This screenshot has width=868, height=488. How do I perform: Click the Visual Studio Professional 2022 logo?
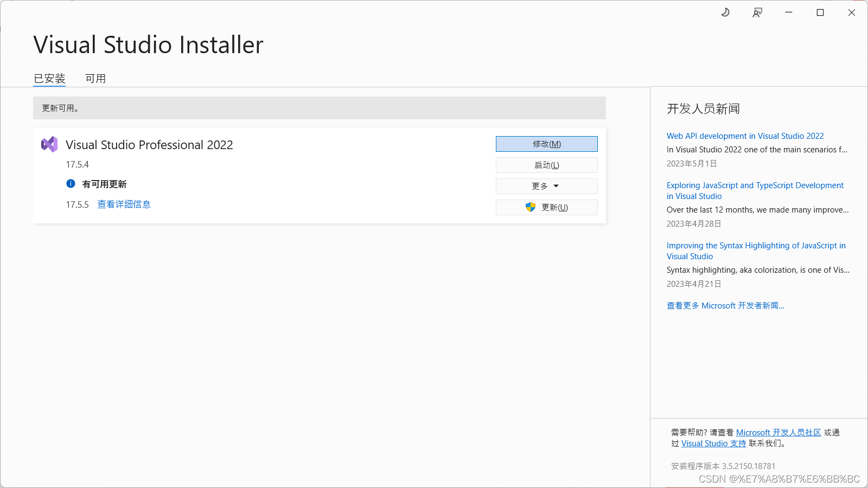(x=49, y=144)
